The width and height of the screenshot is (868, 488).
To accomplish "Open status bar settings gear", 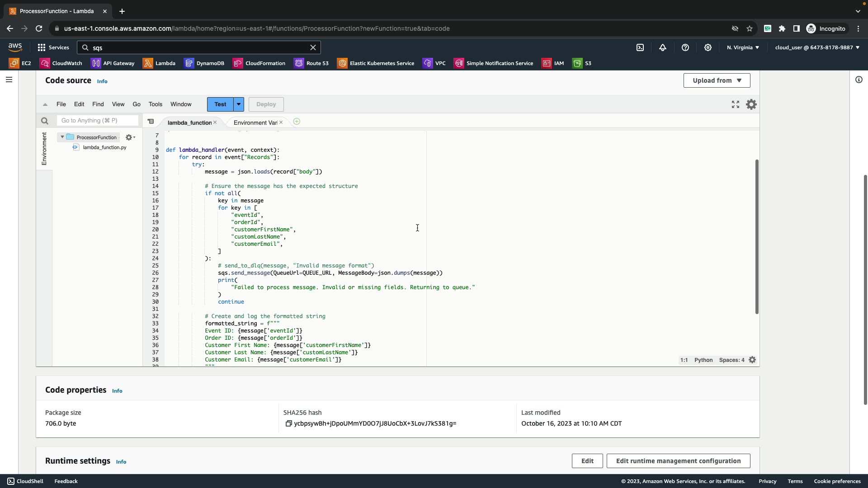I will tap(752, 360).
